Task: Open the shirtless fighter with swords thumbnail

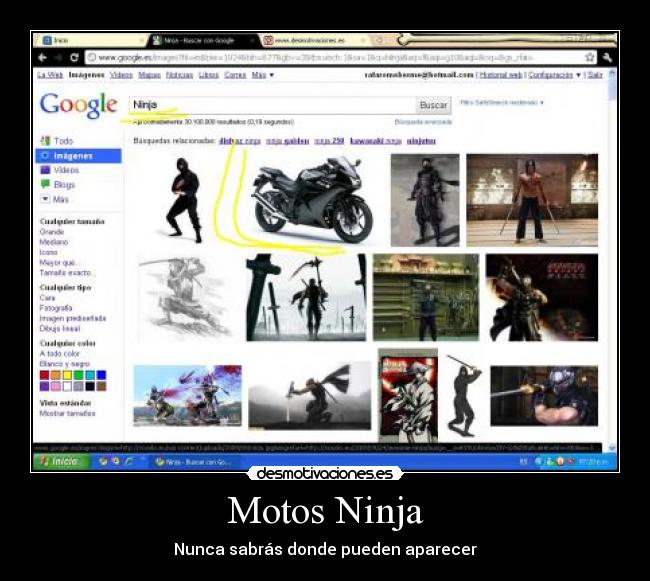Action: tap(532, 200)
